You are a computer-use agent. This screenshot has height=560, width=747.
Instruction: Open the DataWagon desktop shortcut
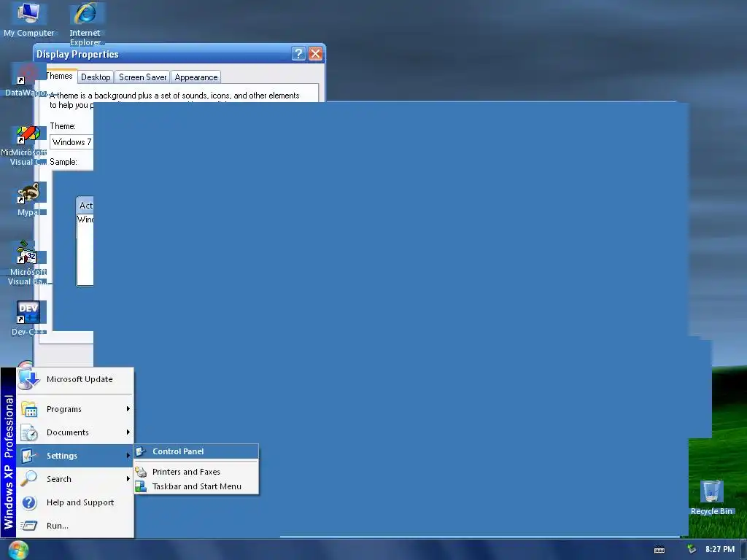point(27,81)
